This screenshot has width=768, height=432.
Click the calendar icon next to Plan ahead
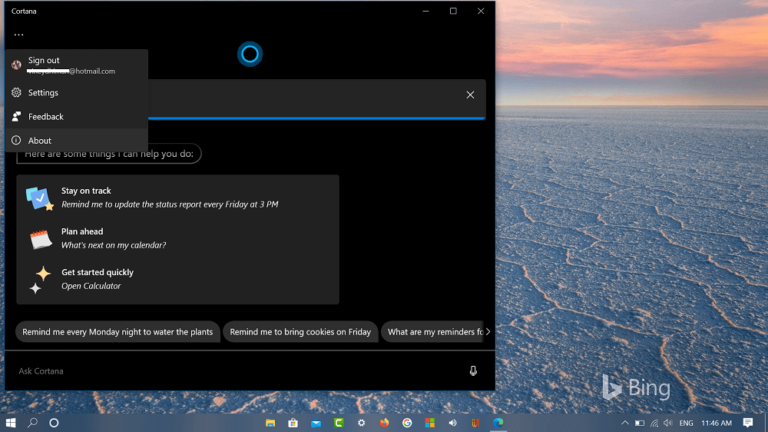pyautogui.click(x=41, y=239)
